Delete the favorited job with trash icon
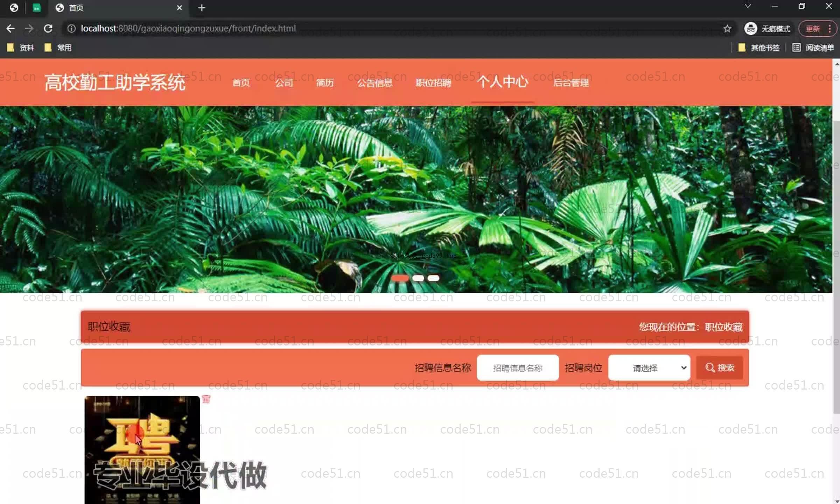This screenshot has width=840, height=504. tap(206, 399)
